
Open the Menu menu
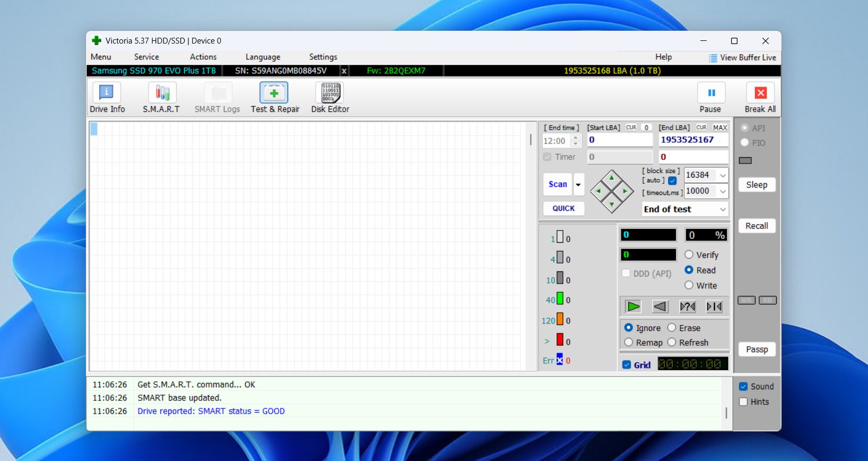pos(101,57)
